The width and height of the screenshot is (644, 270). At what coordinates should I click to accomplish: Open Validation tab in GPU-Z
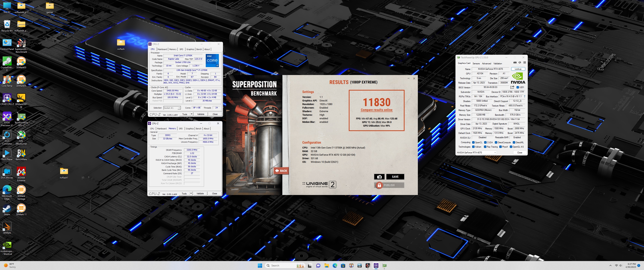[497, 64]
